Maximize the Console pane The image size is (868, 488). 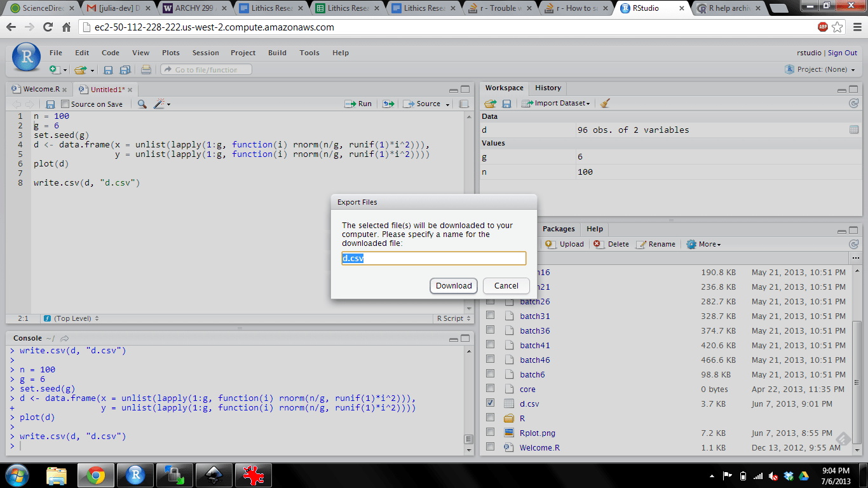click(x=465, y=338)
